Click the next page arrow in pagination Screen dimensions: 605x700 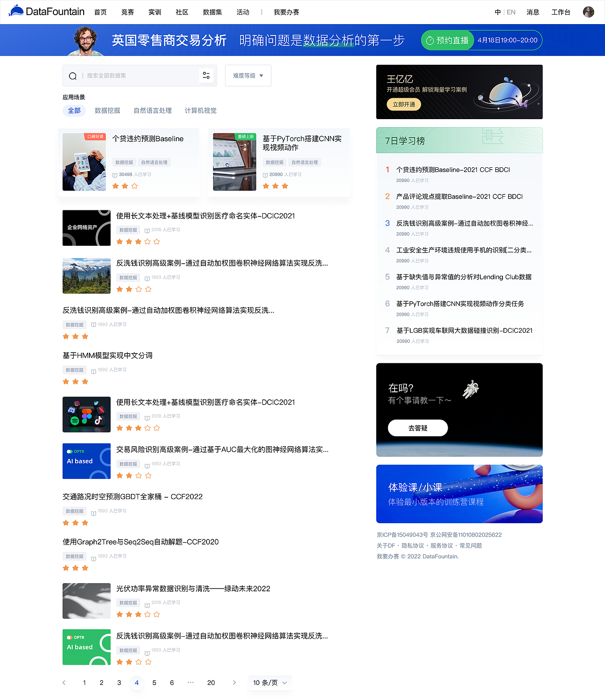click(x=234, y=683)
